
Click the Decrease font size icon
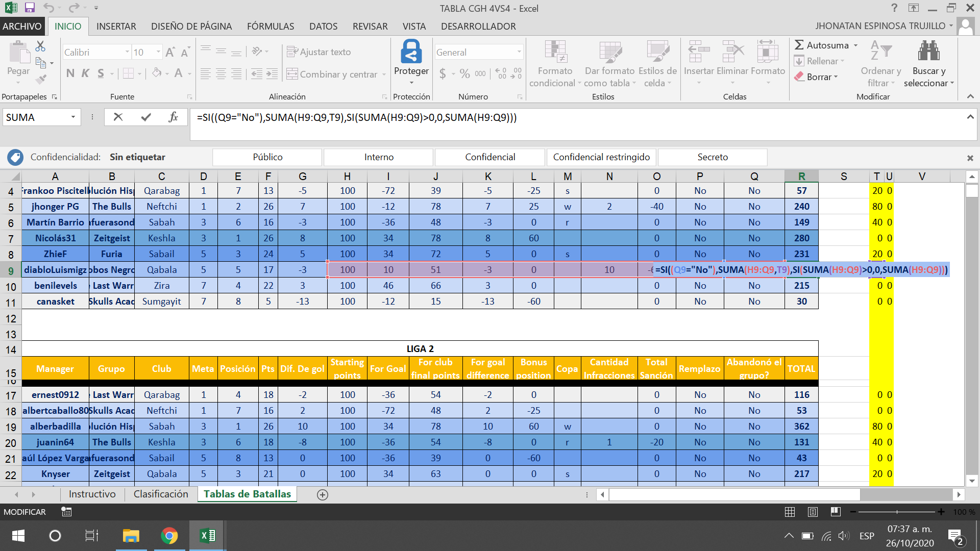pos(185,52)
